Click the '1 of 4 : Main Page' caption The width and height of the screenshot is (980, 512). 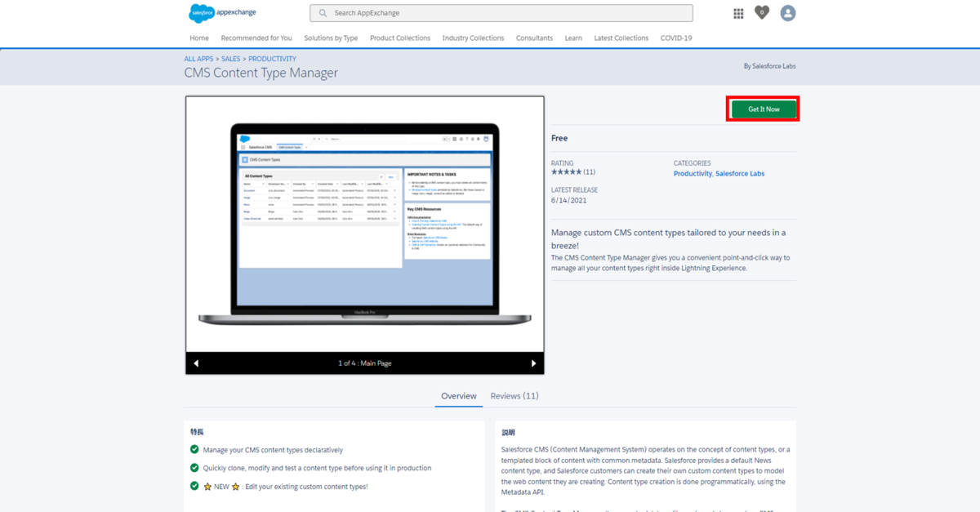point(365,363)
